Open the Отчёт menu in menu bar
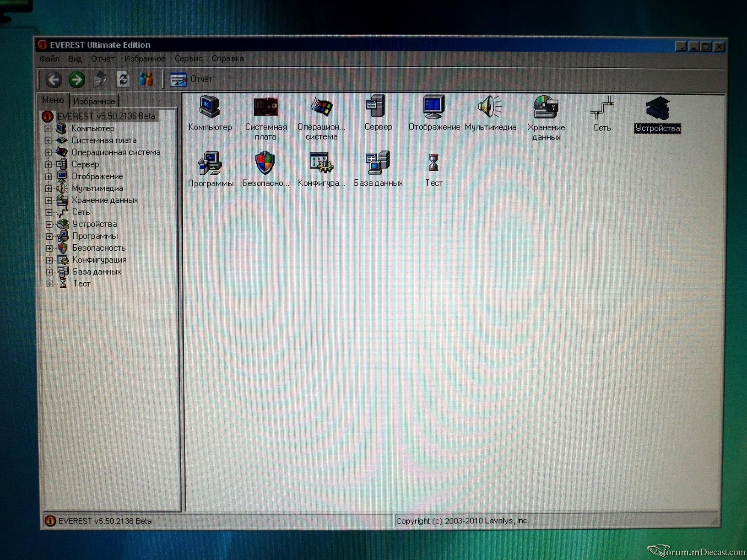Viewport: 747px width, 560px height. pyautogui.click(x=103, y=59)
